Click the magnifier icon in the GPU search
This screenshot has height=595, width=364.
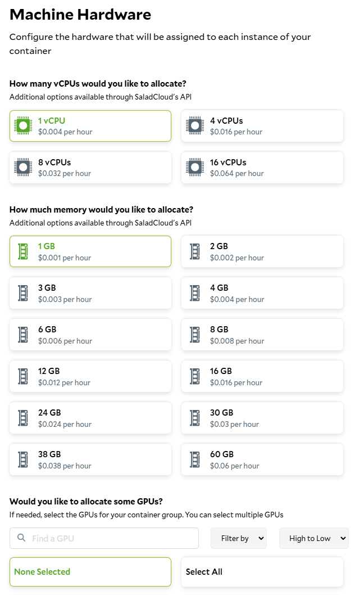point(21,538)
